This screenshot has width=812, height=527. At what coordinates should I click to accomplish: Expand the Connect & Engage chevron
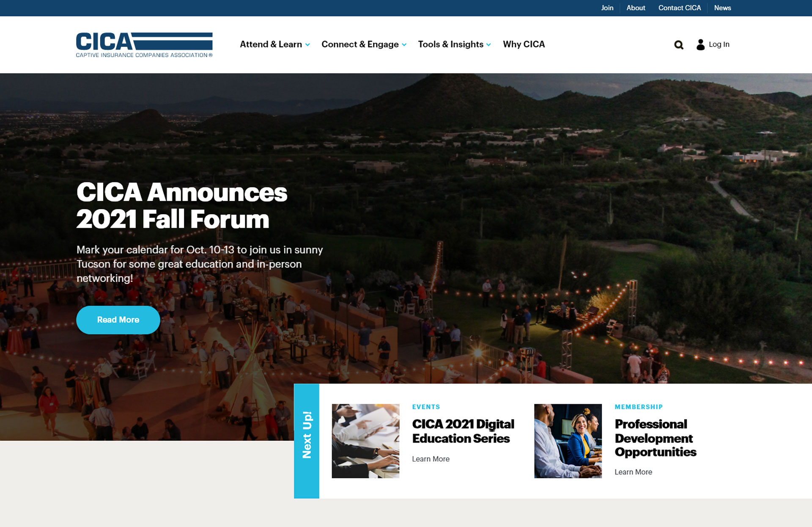point(404,45)
